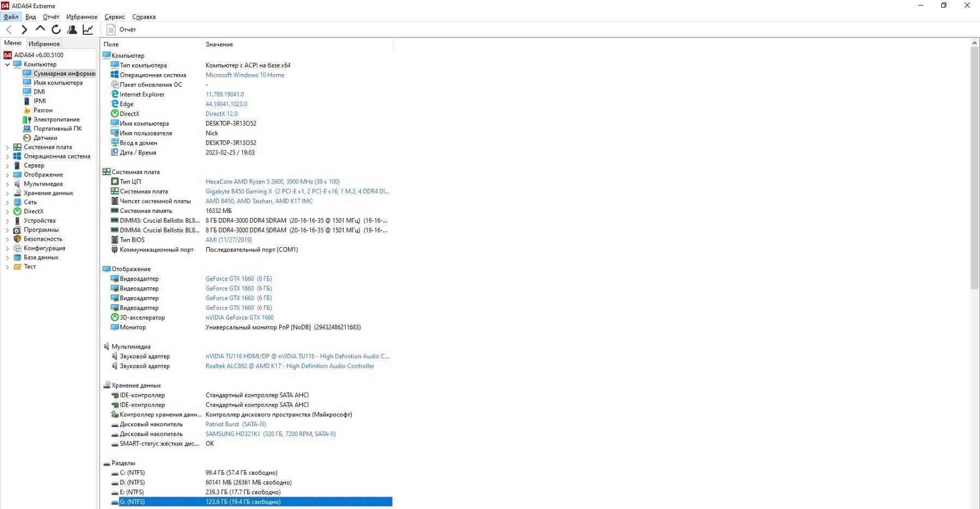Open the Gigabyte B450 Gaming X link
980x509 pixels.
(x=297, y=192)
